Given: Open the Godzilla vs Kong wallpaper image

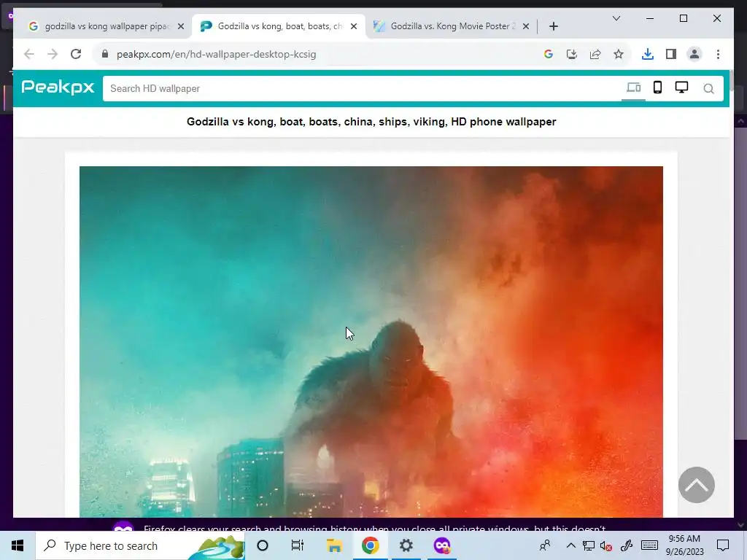Looking at the screenshot, I should click(x=371, y=341).
